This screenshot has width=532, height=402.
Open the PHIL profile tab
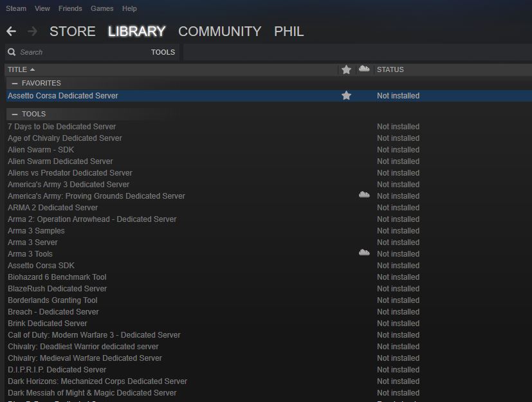289,32
